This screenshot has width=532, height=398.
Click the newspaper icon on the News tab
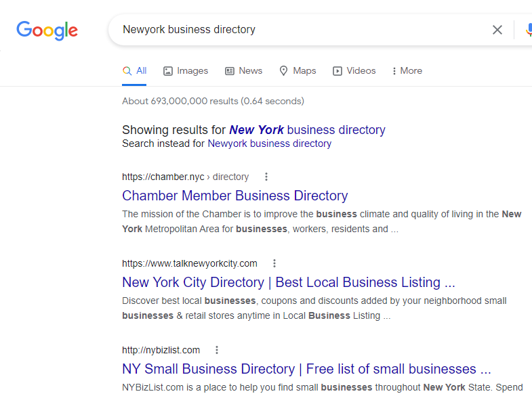[x=230, y=71]
